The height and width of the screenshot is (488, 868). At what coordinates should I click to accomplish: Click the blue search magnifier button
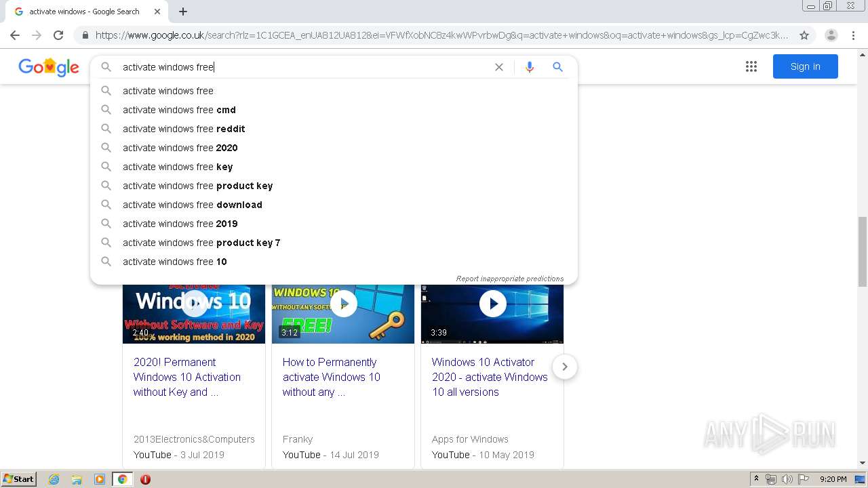coord(557,67)
